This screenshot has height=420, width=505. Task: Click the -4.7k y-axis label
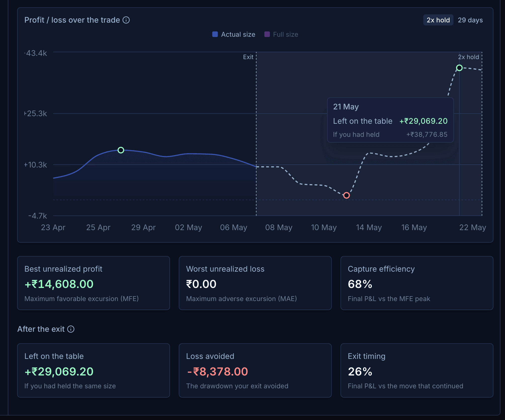[x=37, y=216]
